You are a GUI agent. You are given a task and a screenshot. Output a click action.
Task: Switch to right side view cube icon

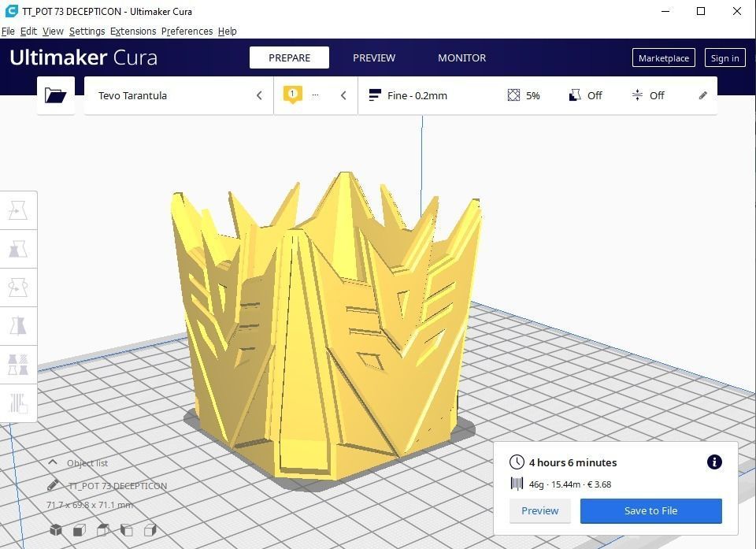(150, 530)
